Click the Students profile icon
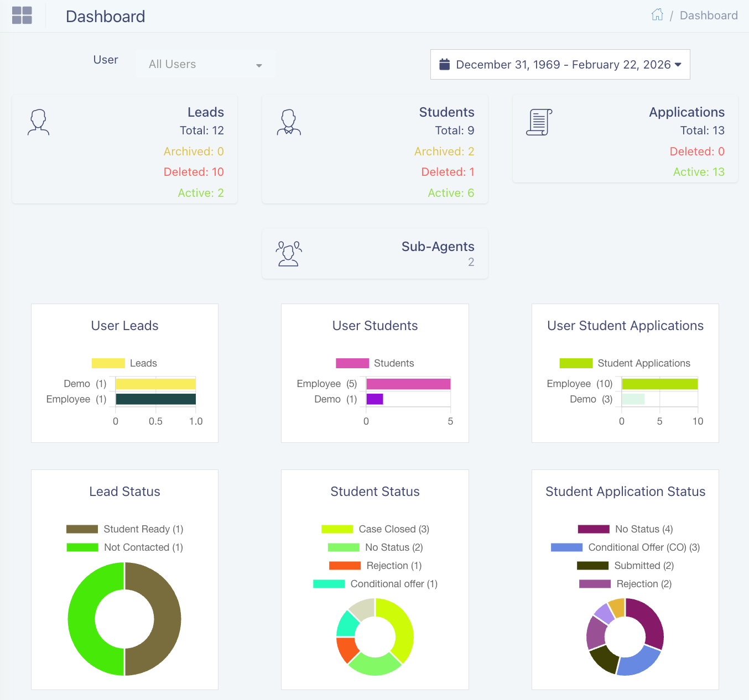 coord(289,122)
